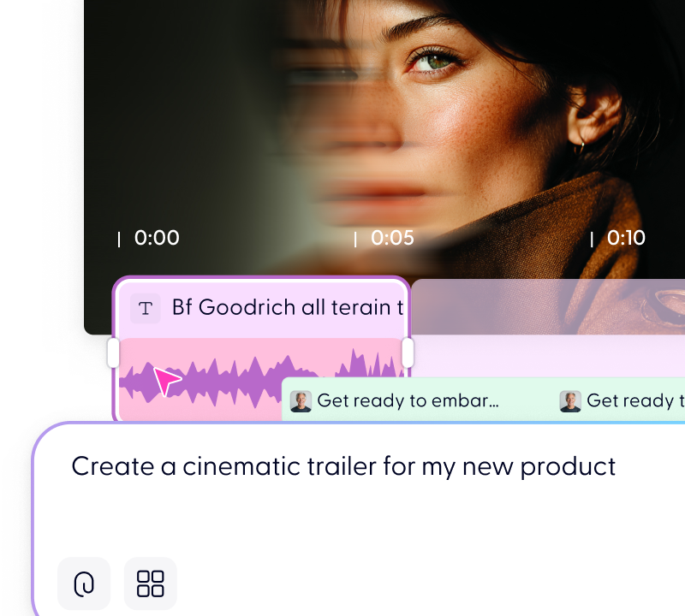Viewport: 685px width, 616px height.
Task: Select the faded purple clip beside selected clip
Action: 548,306
